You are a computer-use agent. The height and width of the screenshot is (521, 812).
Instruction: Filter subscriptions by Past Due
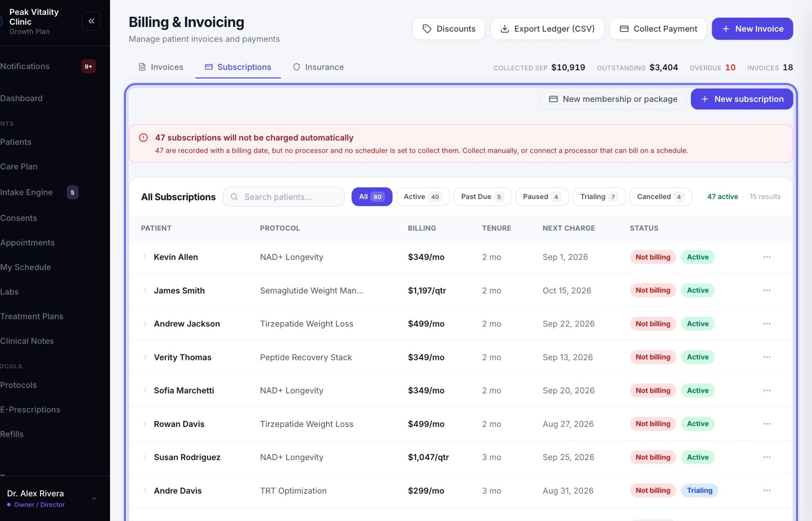[482, 197]
